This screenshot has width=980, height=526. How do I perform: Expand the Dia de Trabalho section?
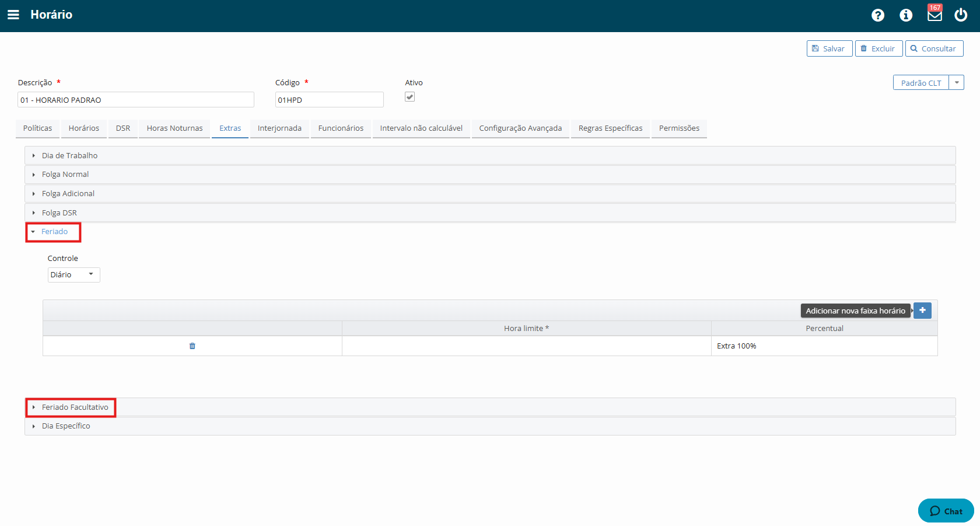[490, 155]
